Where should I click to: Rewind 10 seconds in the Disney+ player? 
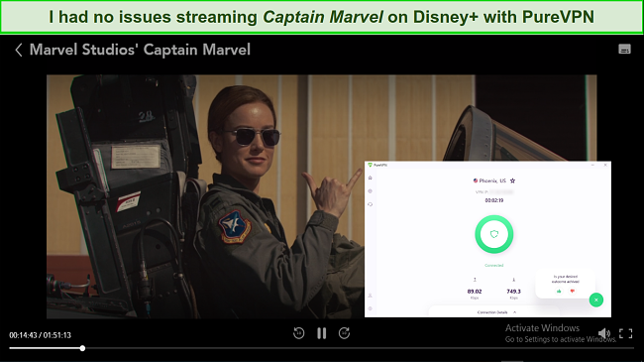coord(298,333)
